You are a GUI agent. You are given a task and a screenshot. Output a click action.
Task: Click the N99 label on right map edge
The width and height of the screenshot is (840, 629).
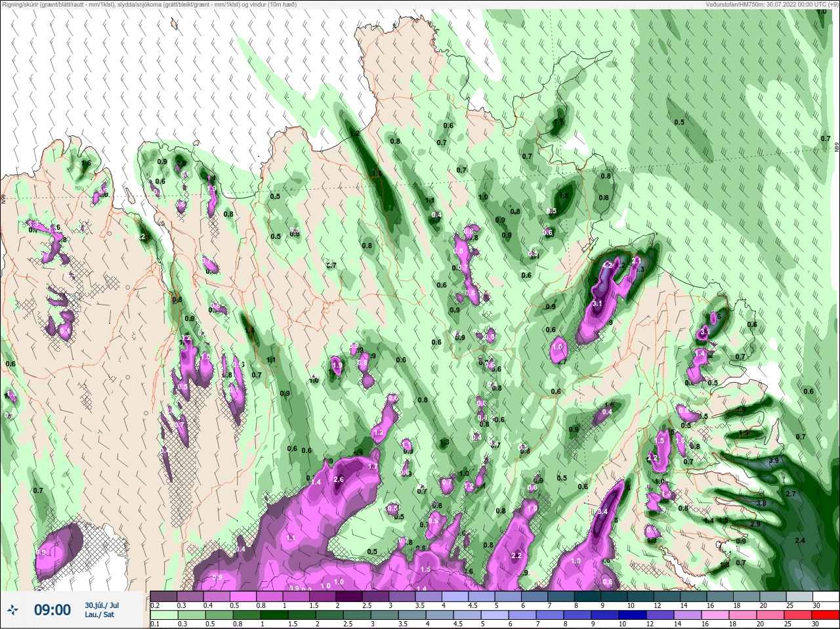point(837,148)
